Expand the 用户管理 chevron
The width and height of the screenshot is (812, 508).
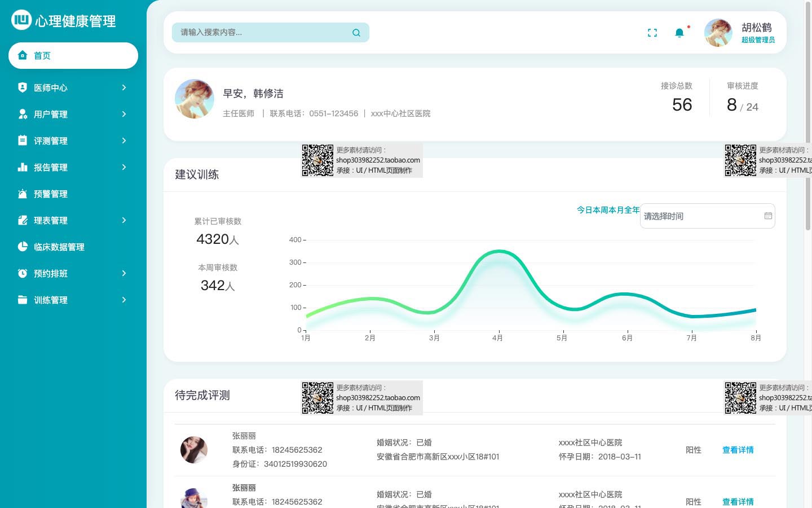[124, 114]
